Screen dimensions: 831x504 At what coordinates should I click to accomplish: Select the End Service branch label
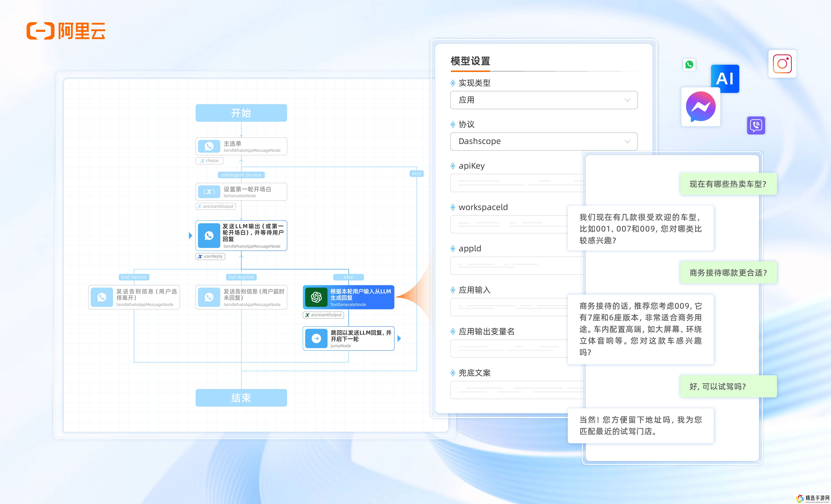point(134,277)
